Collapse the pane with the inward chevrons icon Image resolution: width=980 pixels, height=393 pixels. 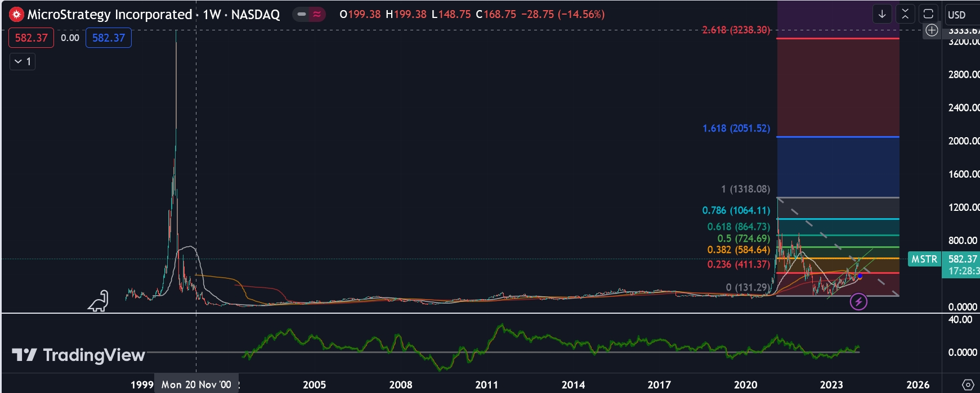(x=905, y=14)
